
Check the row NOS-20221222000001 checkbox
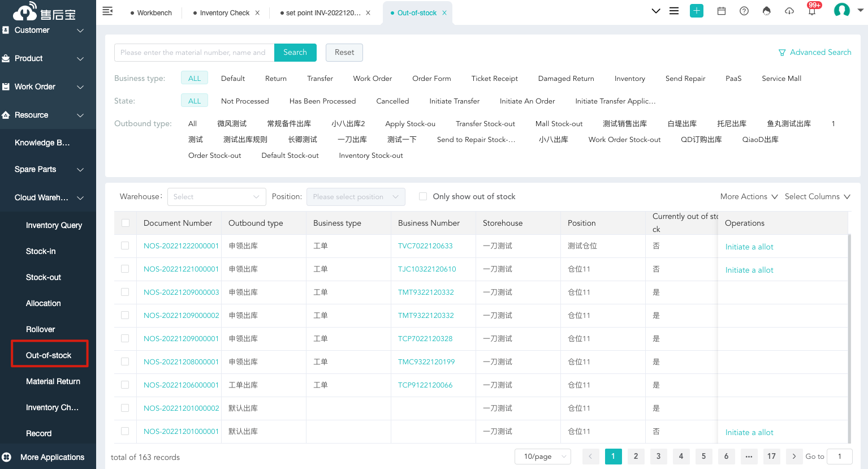click(125, 246)
